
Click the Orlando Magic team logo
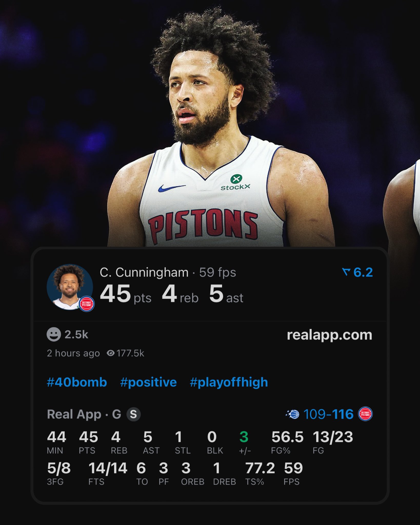click(x=293, y=414)
